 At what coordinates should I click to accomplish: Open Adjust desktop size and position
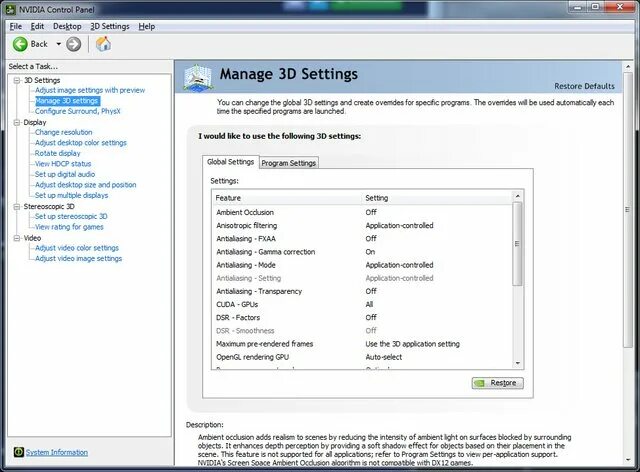pos(85,185)
